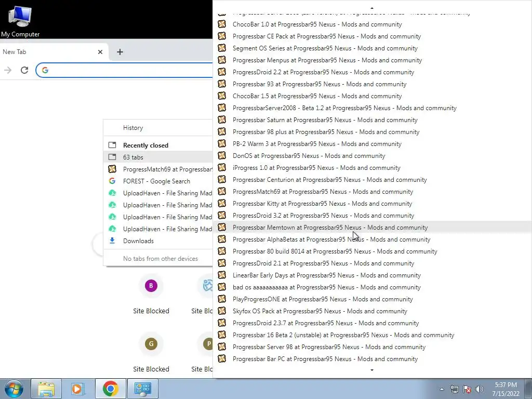Image resolution: width=532 pixels, height=399 pixels.
Task: Open Progressbar Bar PC entry
Action: (372, 359)
